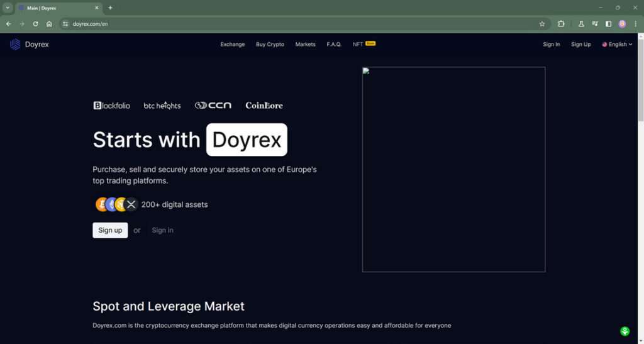
Task: Click the Ethereum coin icon
Action: click(x=111, y=204)
